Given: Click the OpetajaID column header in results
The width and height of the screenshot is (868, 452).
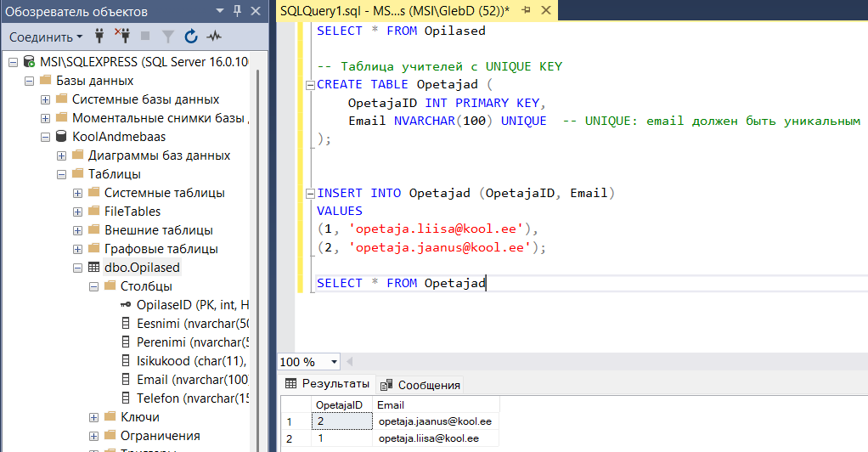Looking at the screenshot, I should point(341,405).
